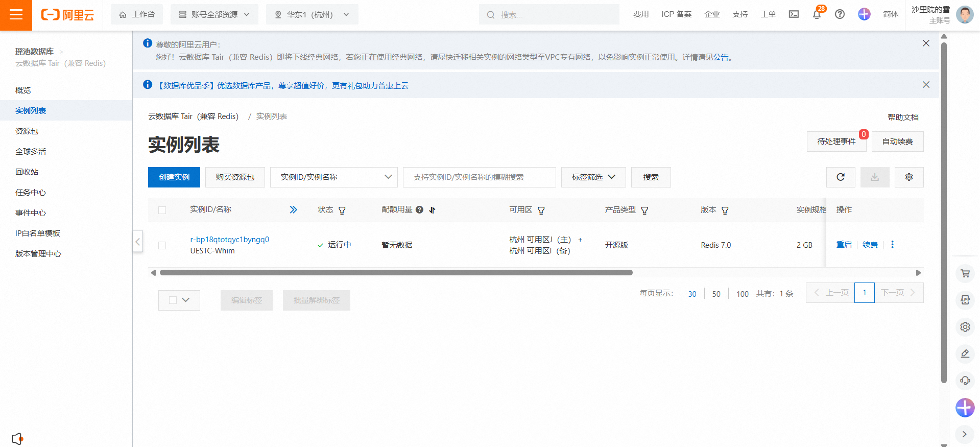
Task: Click the 搜索 button
Action: point(651,177)
